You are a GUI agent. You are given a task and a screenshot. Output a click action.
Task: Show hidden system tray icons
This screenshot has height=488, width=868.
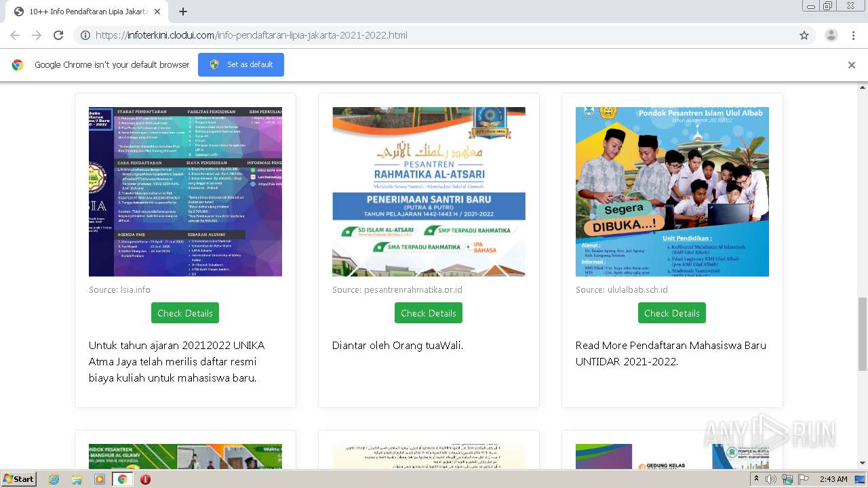tap(757, 479)
